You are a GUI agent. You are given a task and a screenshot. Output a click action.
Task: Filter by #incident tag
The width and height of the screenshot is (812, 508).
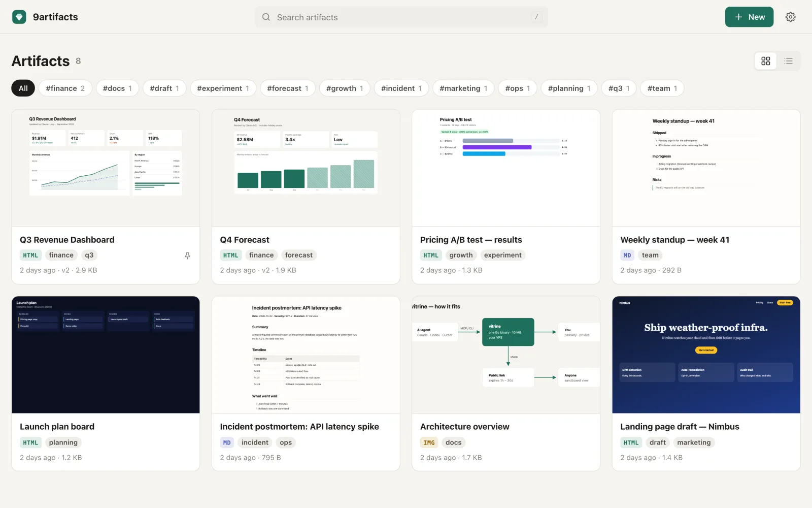tap(401, 88)
